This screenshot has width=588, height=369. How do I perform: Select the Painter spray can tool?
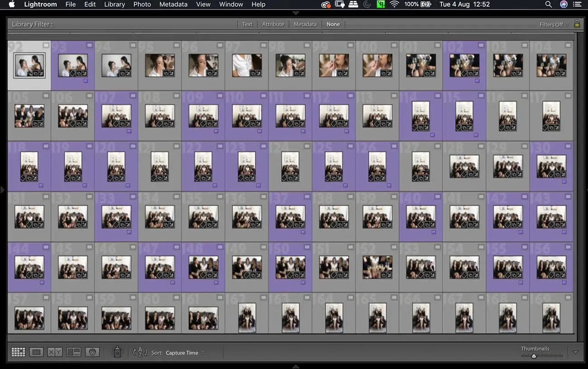tap(117, 352)
